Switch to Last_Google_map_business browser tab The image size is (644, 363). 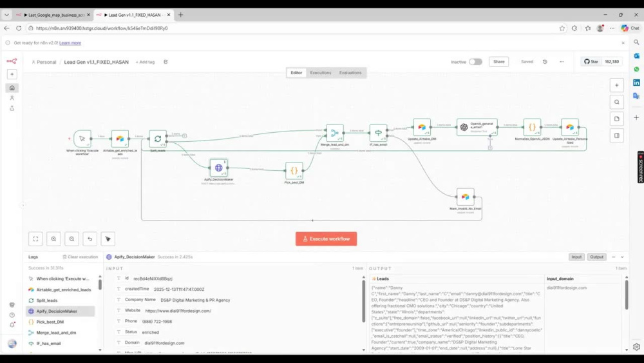click(x=53, y=15)
